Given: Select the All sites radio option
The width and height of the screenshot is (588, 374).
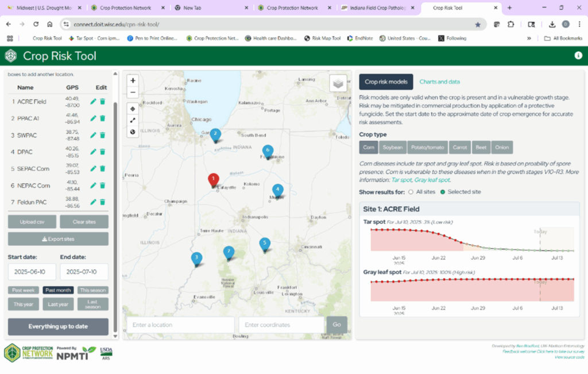Looking at the screenshot, I should [411, 192].
